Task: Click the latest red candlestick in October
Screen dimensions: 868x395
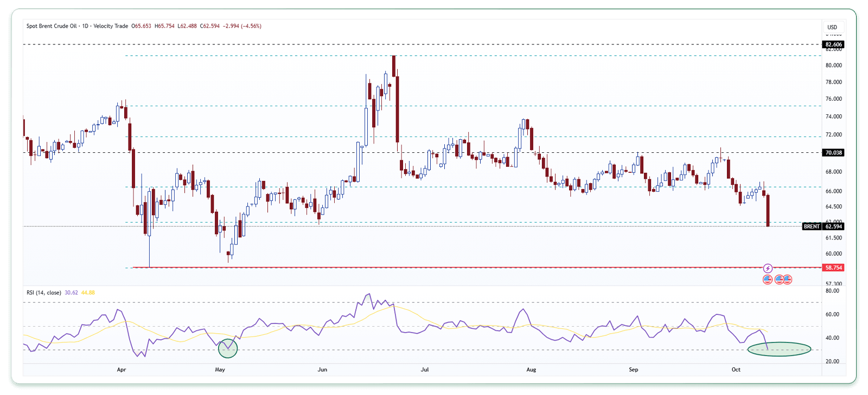Action: pos(768,211)
